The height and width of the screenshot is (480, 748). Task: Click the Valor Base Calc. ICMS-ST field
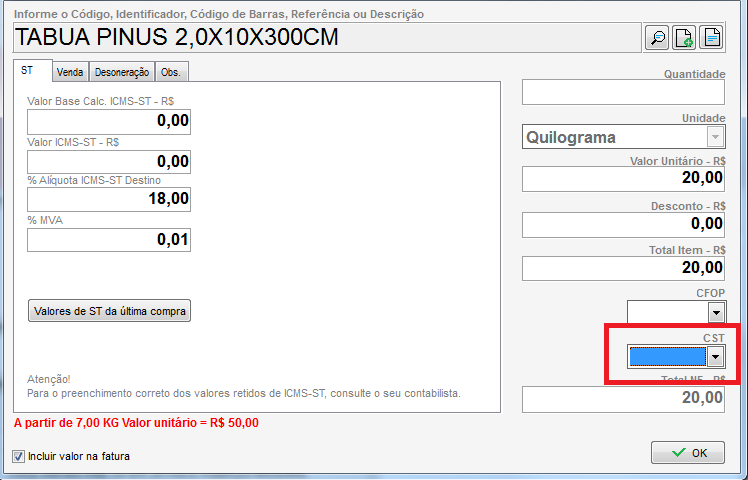108,122
